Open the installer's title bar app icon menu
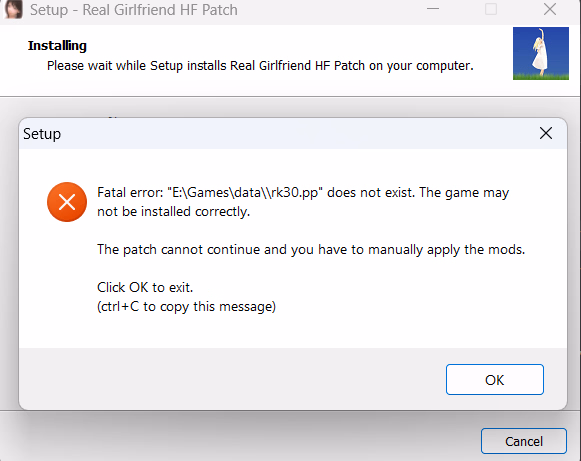This screenshot has height=461, width=581. (x=13, y=9)
